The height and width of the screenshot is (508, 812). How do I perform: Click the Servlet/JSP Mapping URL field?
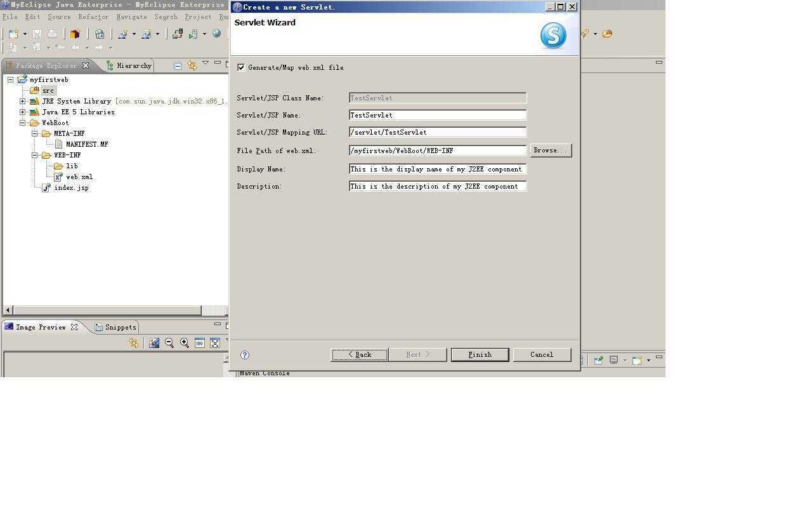coord(438,132)
